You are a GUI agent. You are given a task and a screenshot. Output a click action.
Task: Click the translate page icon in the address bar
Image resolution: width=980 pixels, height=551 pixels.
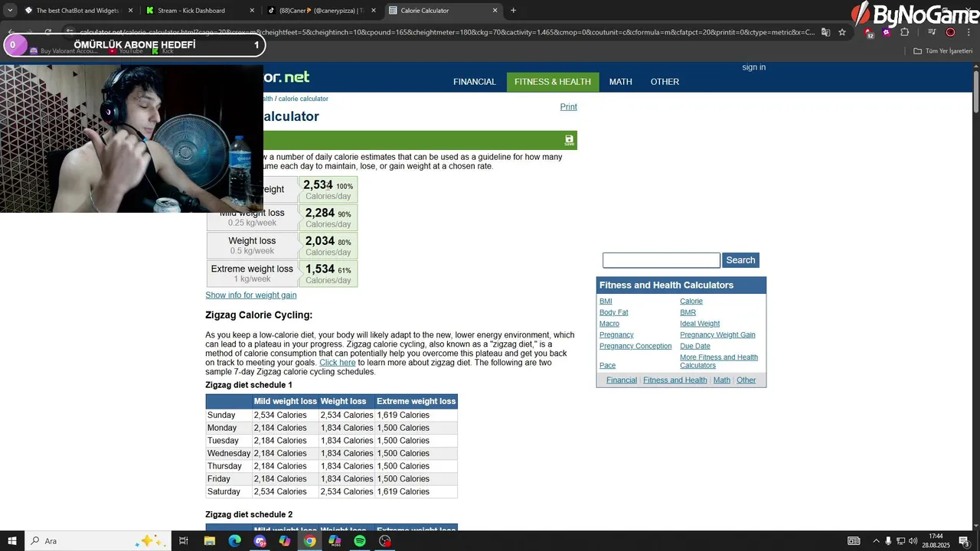(x=825, y=32)
